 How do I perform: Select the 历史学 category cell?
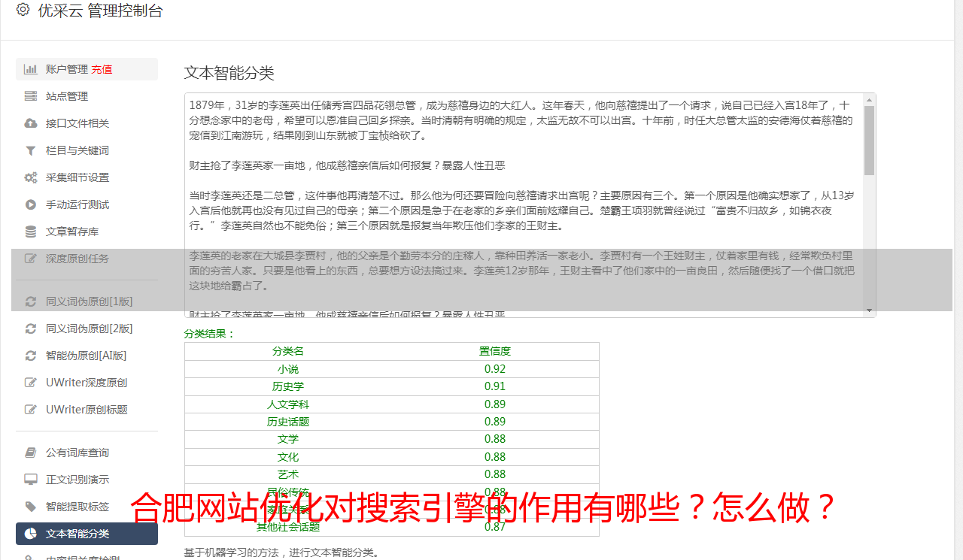pos(288,386)
